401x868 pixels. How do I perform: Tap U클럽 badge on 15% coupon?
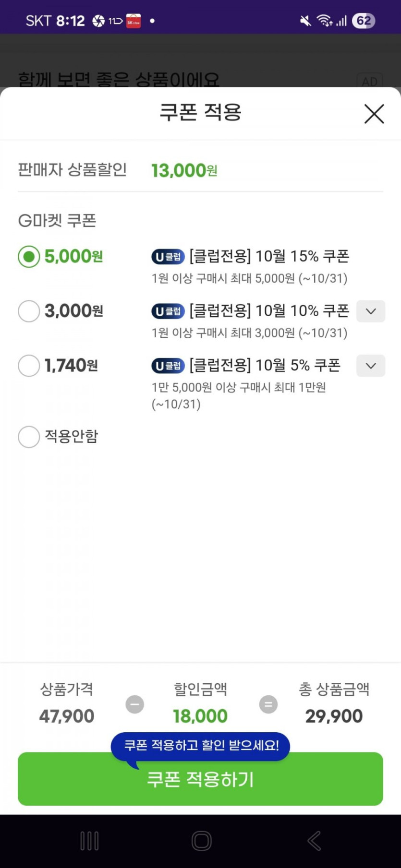coord(168,257)
